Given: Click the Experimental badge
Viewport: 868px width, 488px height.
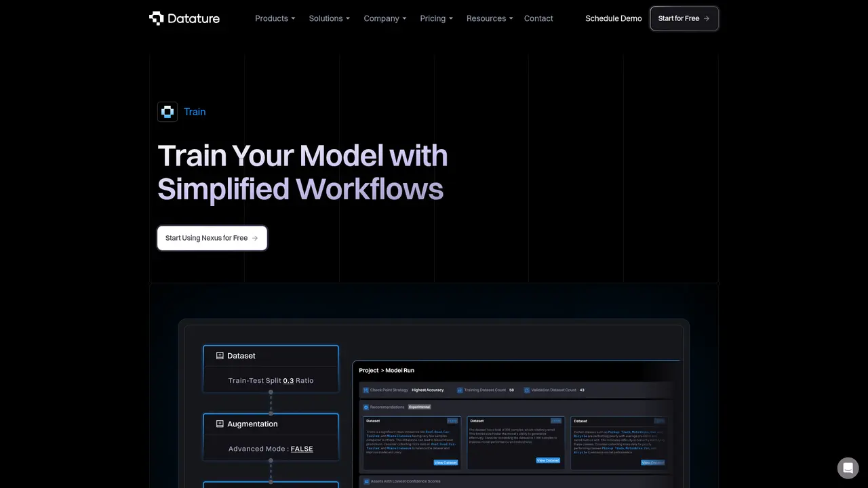Looking at the screenshot, I should (x=419, y=407).
